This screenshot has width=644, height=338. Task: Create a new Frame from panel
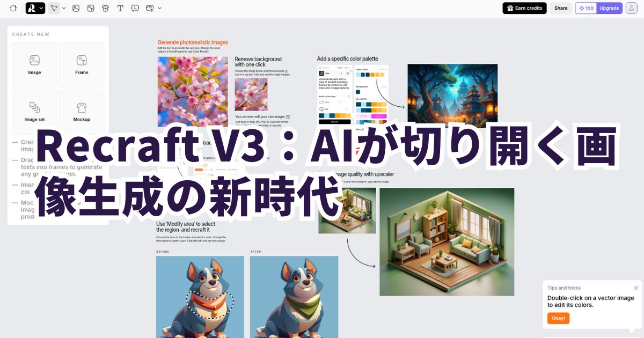[x=82, y=65]
